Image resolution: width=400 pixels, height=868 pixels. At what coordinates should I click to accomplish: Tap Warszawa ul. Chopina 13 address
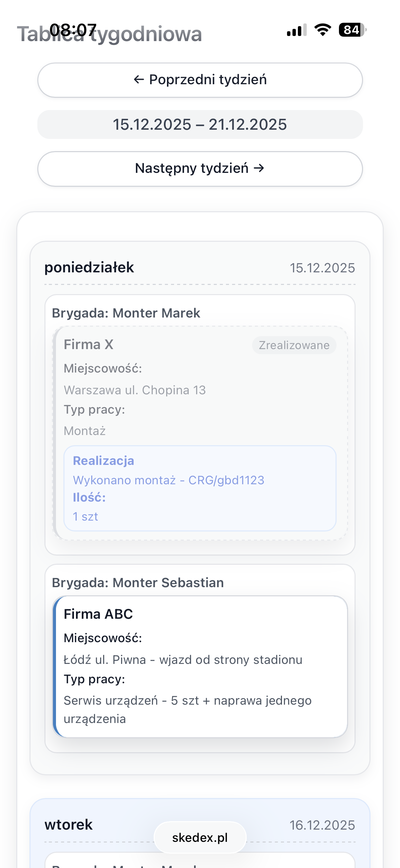135,390
